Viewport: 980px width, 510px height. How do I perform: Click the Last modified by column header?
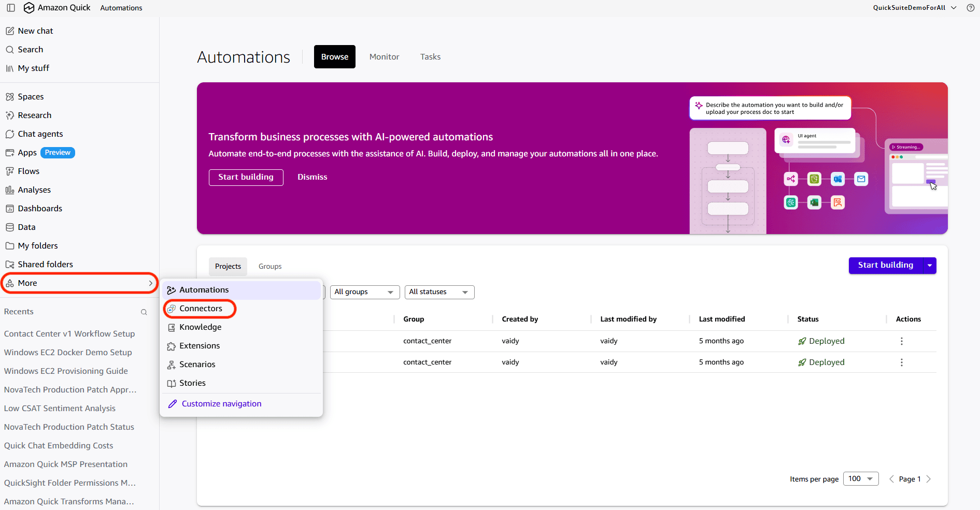tap(629, 319)
